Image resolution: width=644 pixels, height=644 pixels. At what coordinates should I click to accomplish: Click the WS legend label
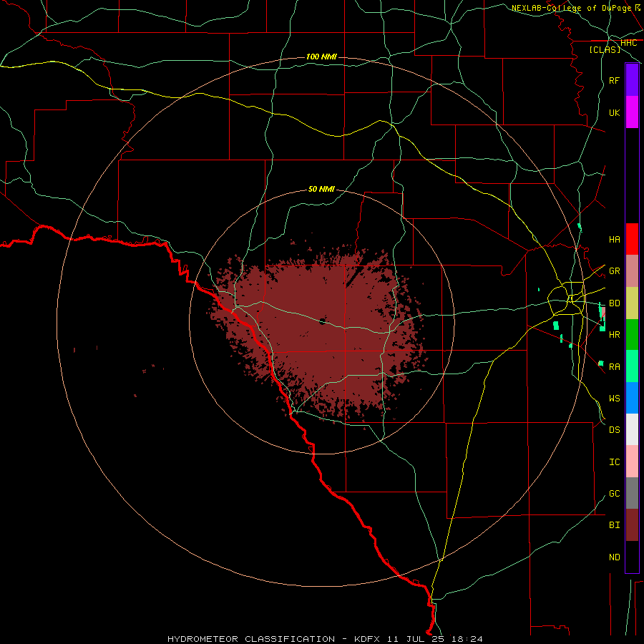click(x=614, y=398)
